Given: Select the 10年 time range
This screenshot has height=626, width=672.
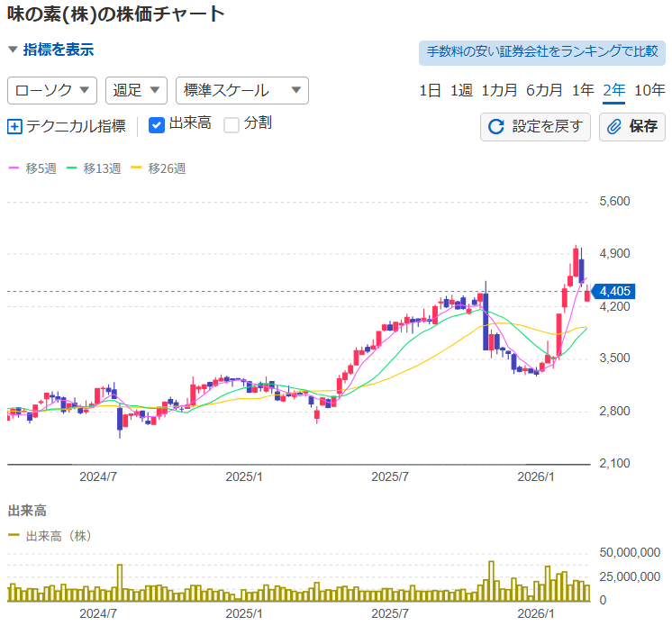Looking at the screenshot, I should click(649, 90).
